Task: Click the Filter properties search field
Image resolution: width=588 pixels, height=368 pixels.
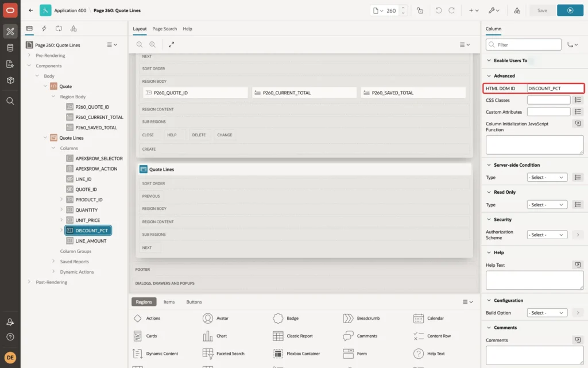Action: pyautogui.click(x=524, y=45)
